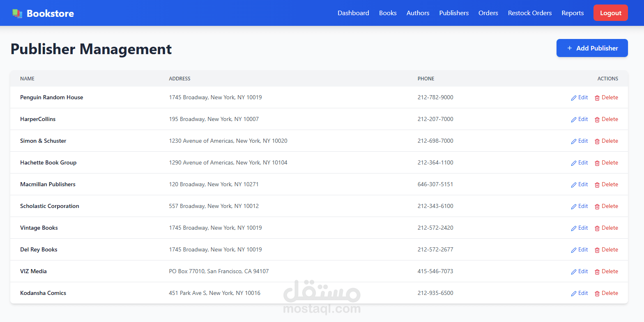Viewport: 644px width, 322px height.
Task: Click phone number 212-698-7000
Action: pos(435,141)
